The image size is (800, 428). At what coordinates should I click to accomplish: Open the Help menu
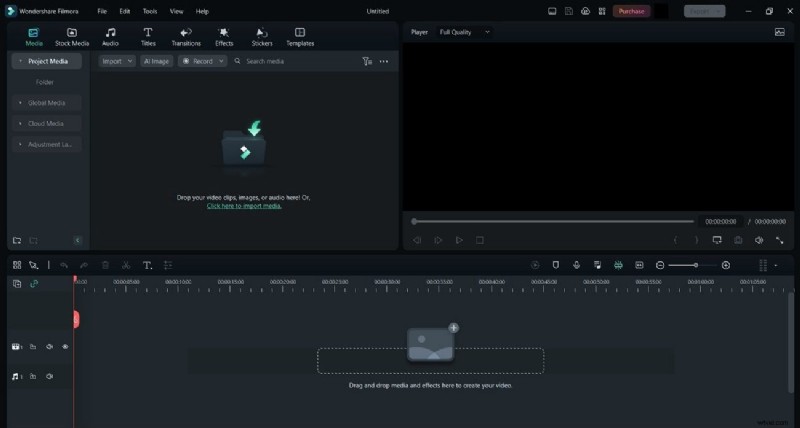(x=202, y=11)
